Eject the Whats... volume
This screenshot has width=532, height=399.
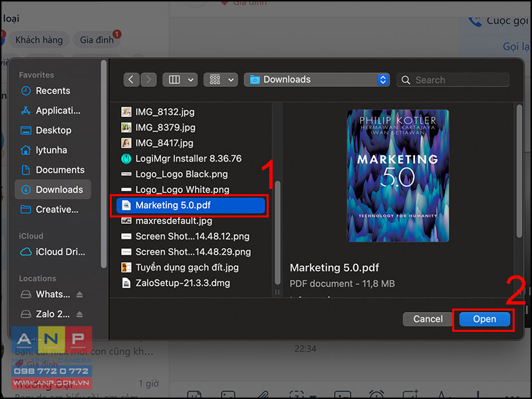coord(79,294)
